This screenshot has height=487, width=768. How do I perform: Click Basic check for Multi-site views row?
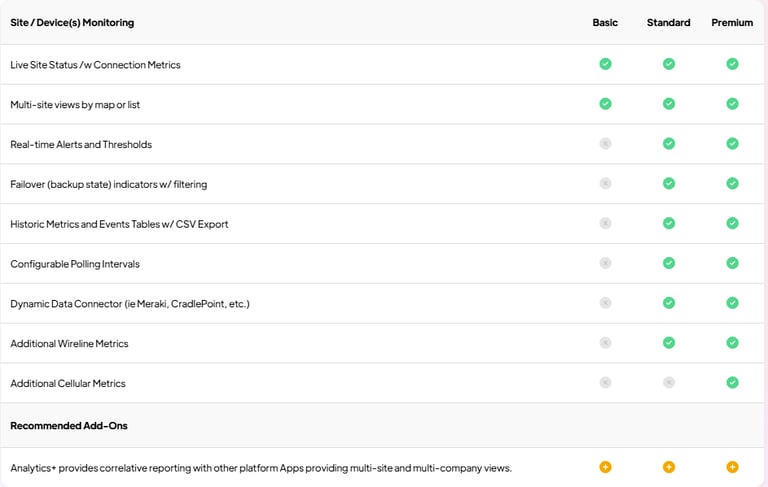click(605, 103)
